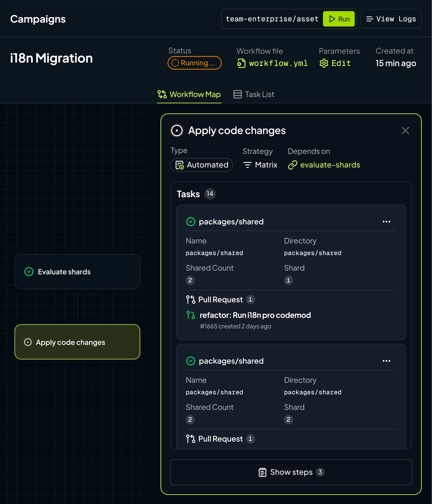432x504 pixels.
Task: Switch to the Task List tab
Action: (254, 94)
